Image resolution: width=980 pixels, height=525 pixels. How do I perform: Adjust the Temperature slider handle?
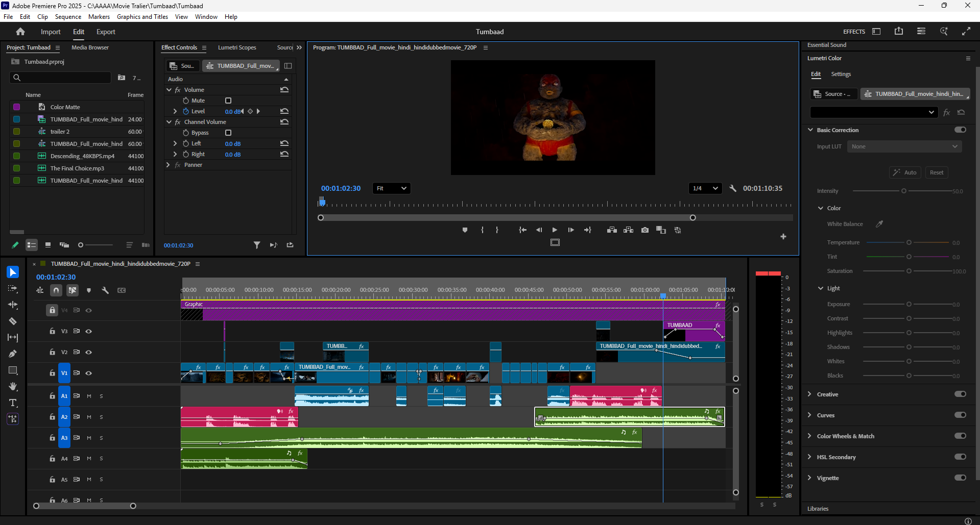pyautogui.click(x=909, y=242)
